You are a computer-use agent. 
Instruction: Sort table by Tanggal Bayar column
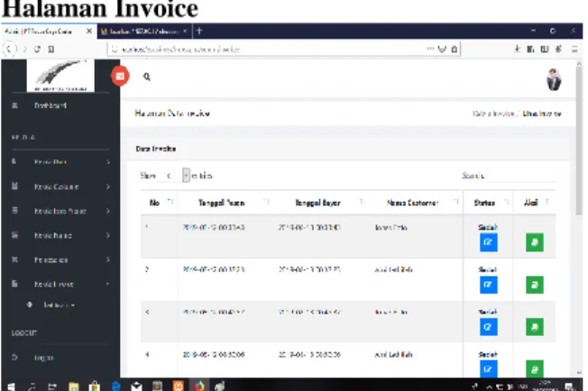[320, 203]
